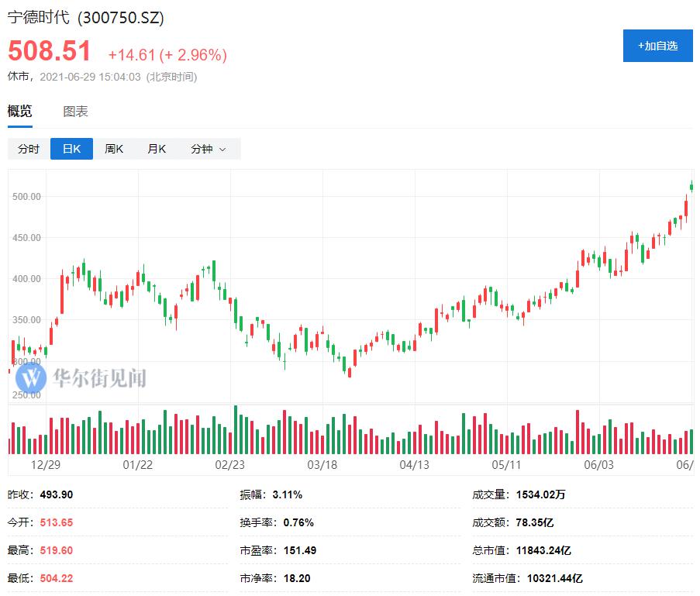This screenshot has width=700, height=596.
Task: Switch to the 概览 tab
Action: [x=20, y=112]
